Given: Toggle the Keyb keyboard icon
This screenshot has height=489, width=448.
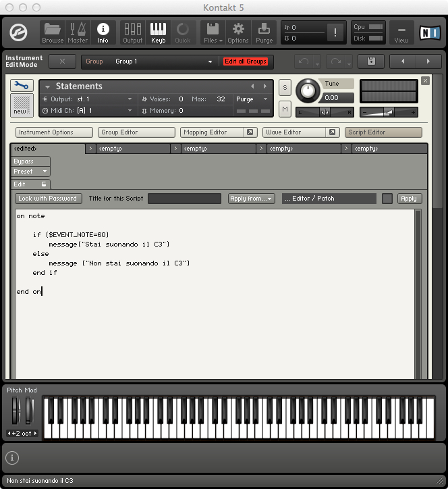Looking at the screenshot, I should (x=158, y=32).
